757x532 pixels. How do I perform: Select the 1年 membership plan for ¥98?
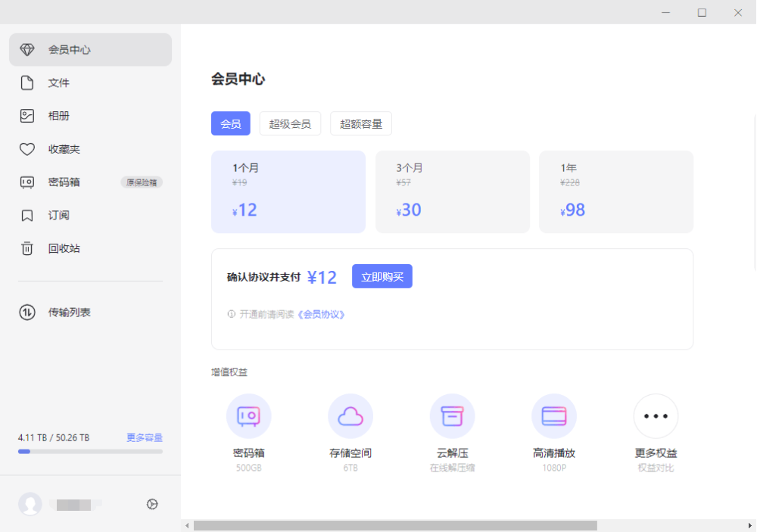(615, 191)
